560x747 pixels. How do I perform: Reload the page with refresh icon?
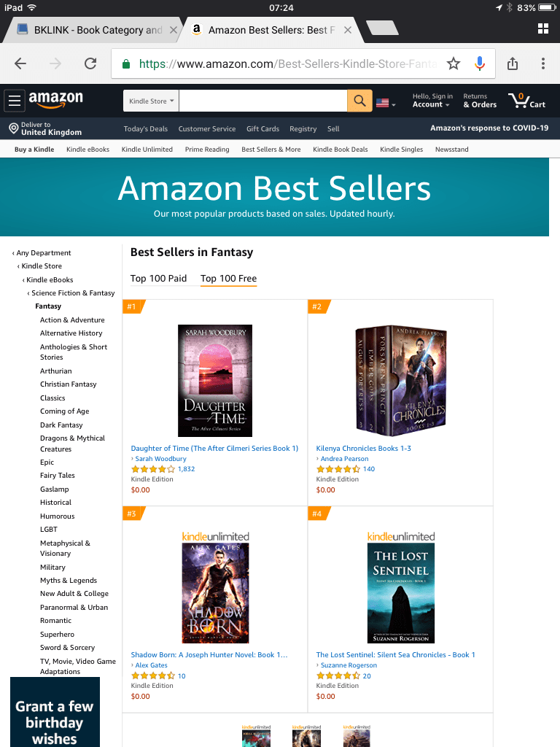point(90,63)
